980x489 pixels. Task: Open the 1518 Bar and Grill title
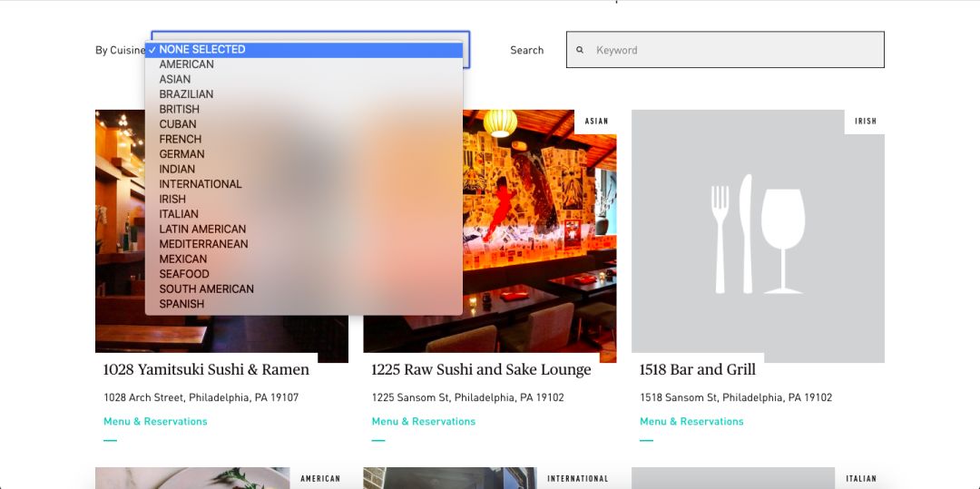pyautogui.click(x=698, y=370)
